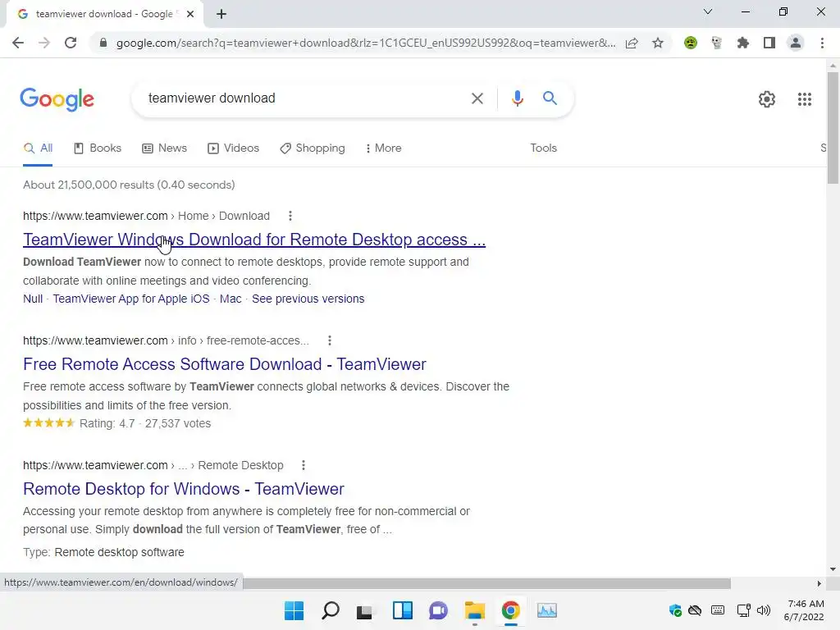This screenshot has width=840, height=630.
Task: Open a new browser tab
Action: pyautogui.click(x=221, y=14)
